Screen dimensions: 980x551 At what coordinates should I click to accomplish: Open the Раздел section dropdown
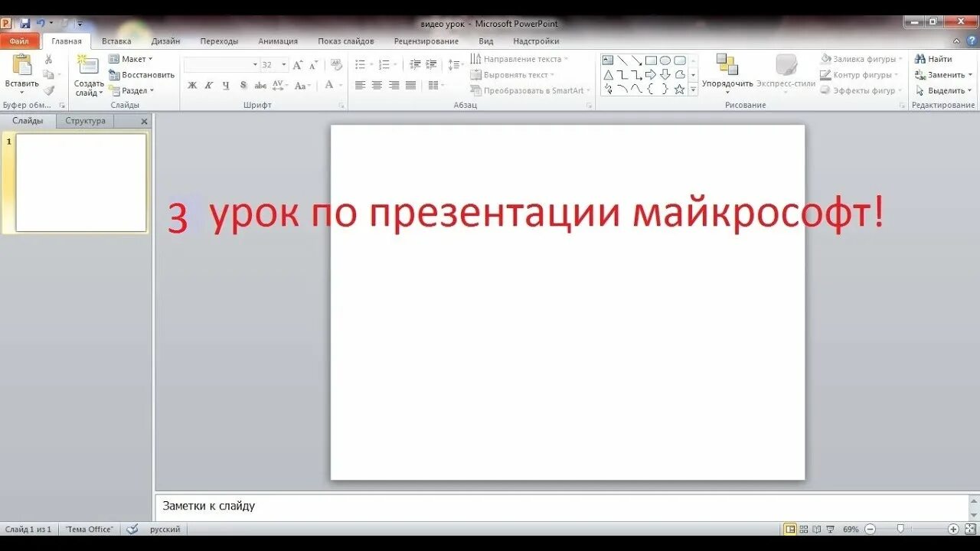pos(132,90)
